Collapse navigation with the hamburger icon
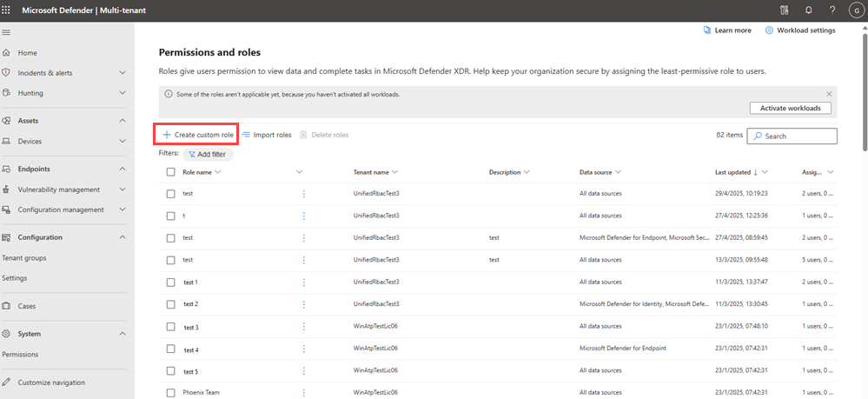The width and height of the screenshot is (868, 399). point(7,33)
